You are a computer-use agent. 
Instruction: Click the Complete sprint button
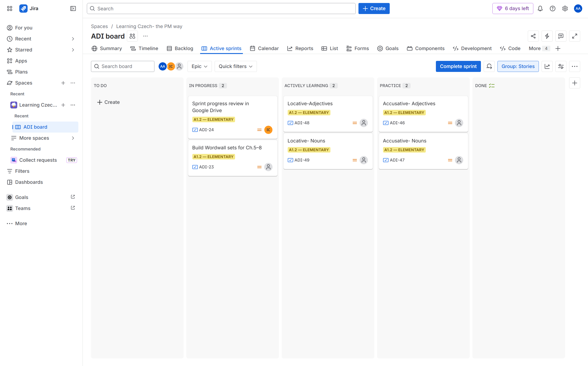458,66
